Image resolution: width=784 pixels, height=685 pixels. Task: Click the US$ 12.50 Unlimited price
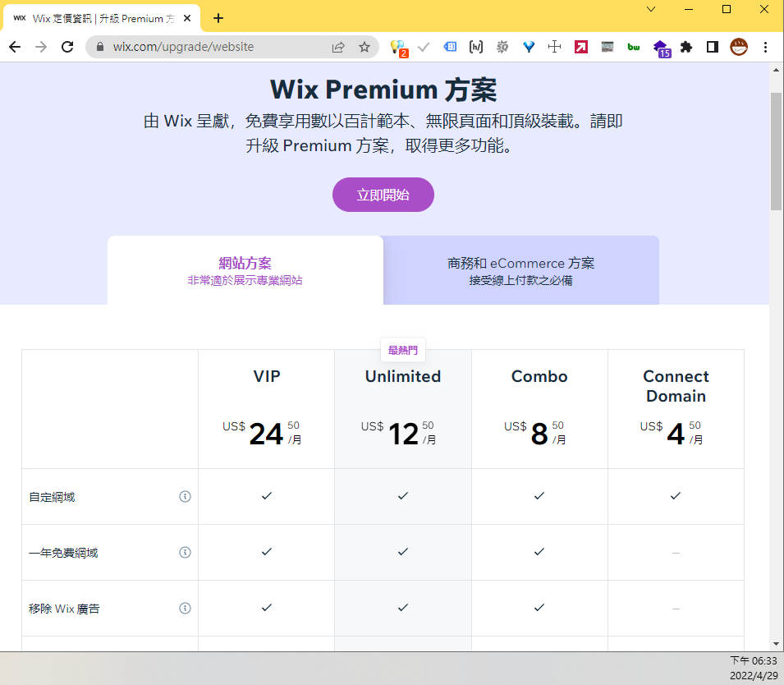(398, 434)
